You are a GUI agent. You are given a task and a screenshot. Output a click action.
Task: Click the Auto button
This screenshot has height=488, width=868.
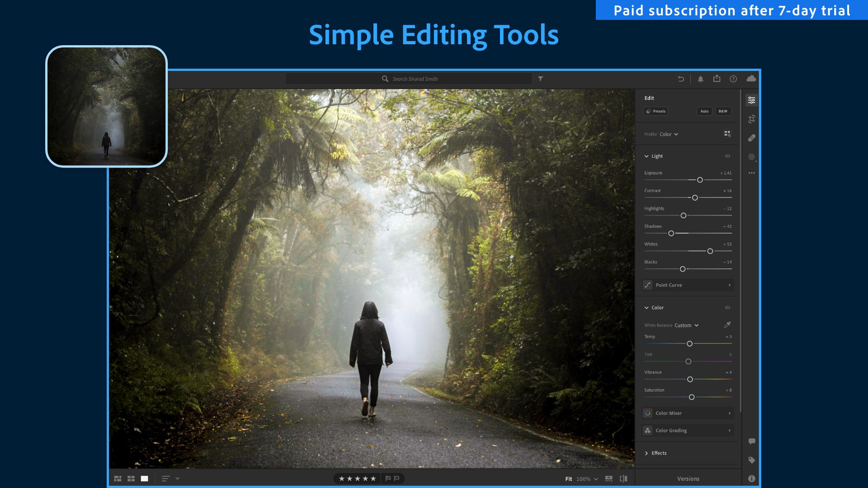pos(704,111)
